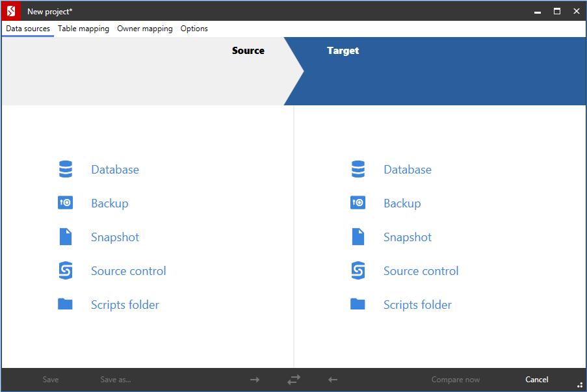Viewport: 587px width, 392px height.
Task: Click the Target Source control icon
Action: 358,271
